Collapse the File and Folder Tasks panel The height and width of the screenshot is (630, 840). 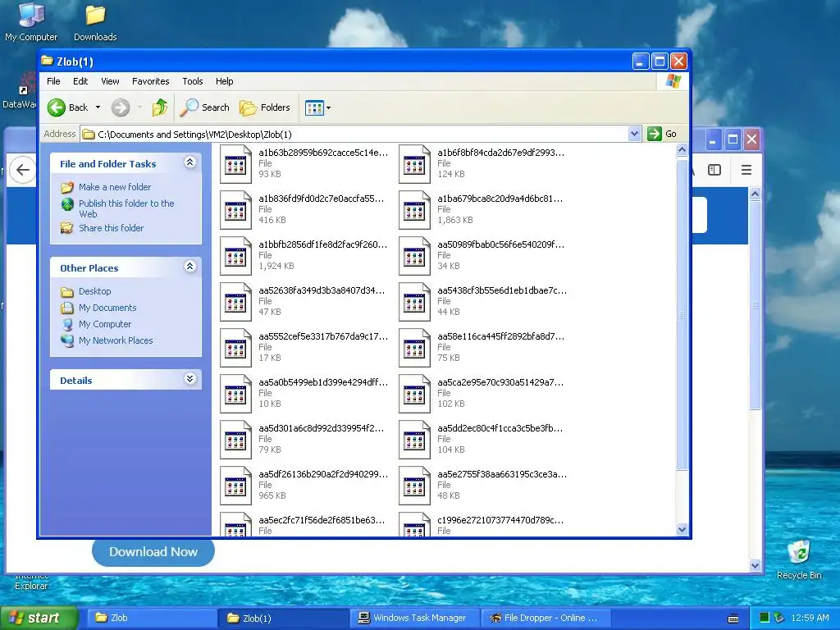click(x=189, y=162)
